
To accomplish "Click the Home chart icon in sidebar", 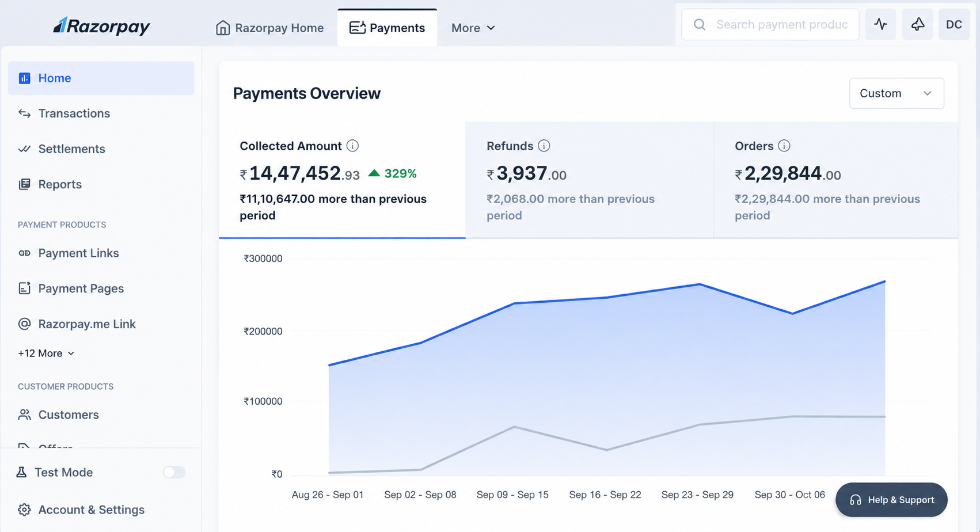I will click(24, 78).
